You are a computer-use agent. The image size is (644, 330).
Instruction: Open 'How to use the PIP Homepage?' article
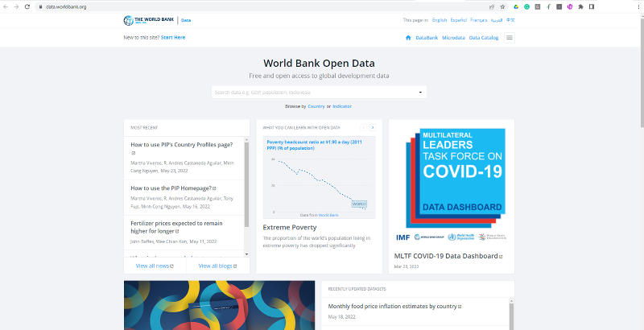pos(173,188)
